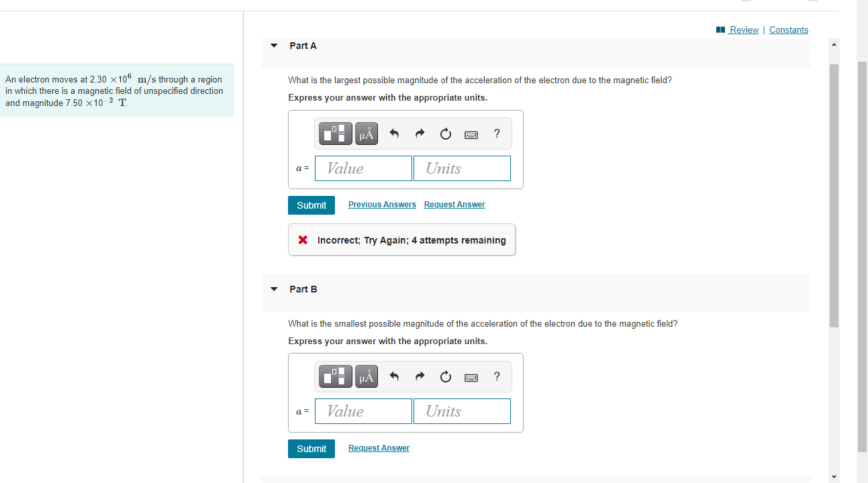
Task: Collapse the Part B section
Action: click(274, 288)
